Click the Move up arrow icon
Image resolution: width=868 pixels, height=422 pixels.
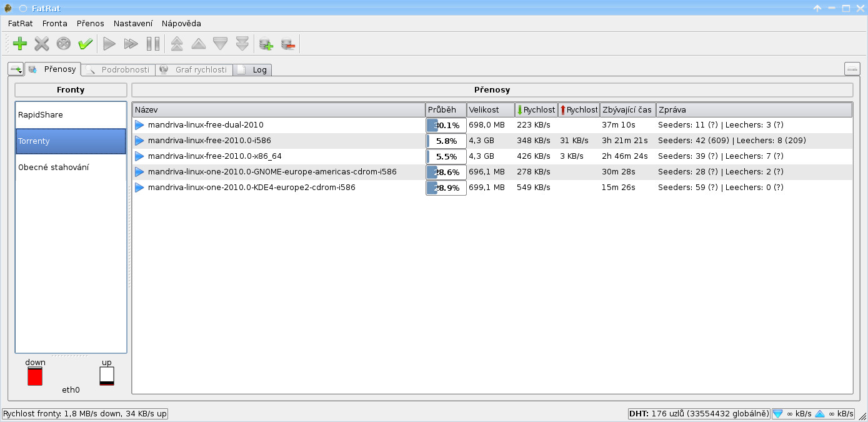click(x=198, y=44)
